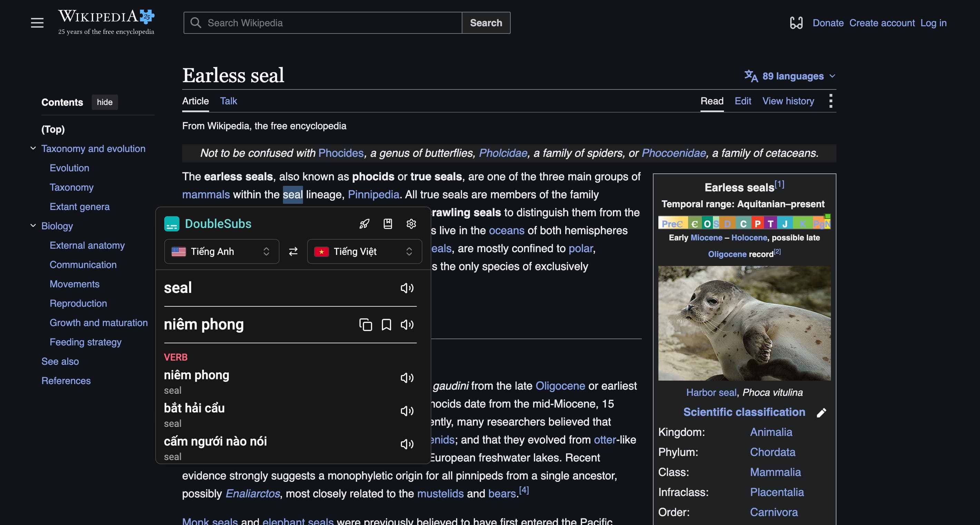Switch to the Article tab
The width and height of the screenshot is (980, 525).
(195, 101)
